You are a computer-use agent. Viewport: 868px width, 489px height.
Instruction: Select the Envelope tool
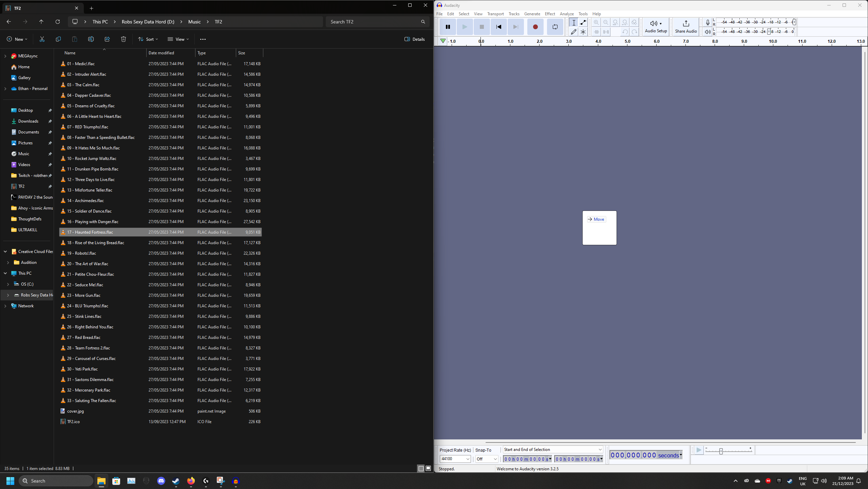pos(583,22)
